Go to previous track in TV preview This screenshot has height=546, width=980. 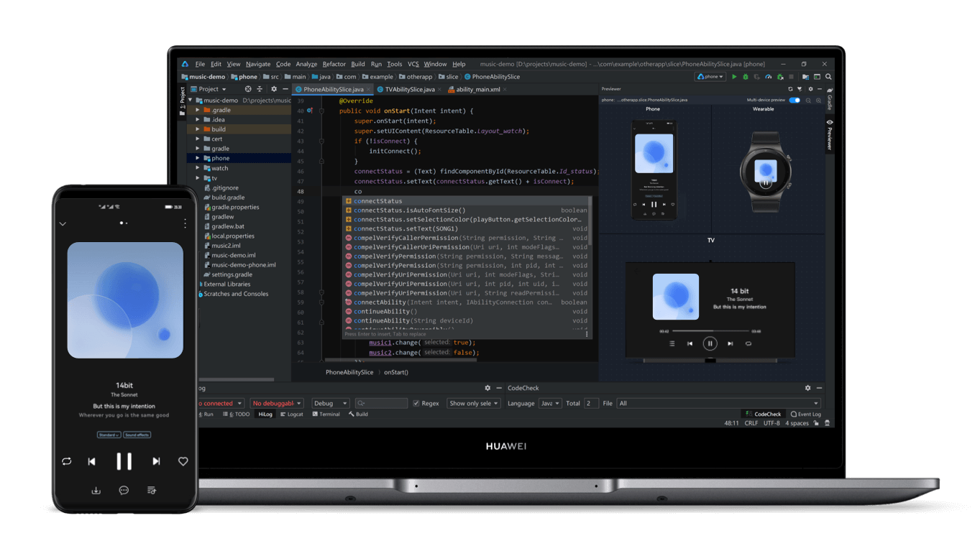[690, 343]
